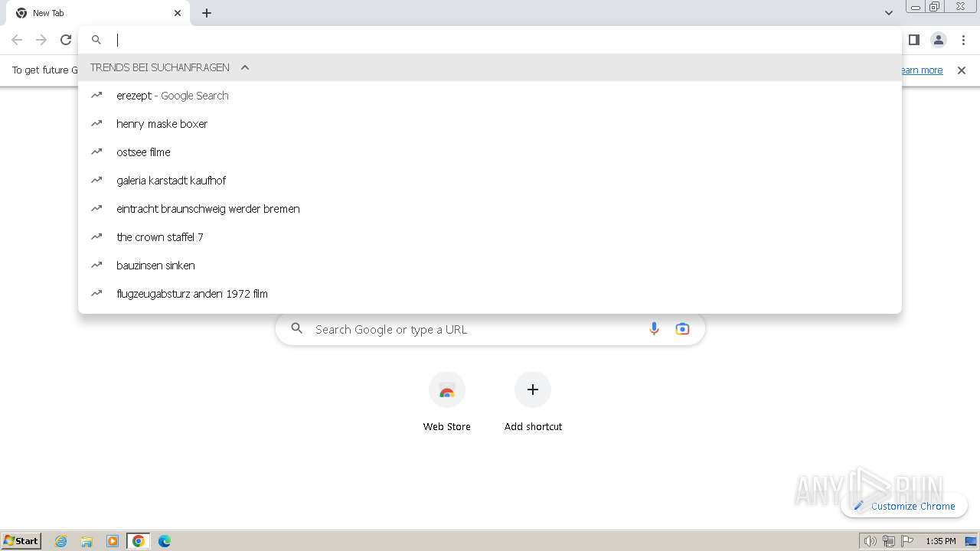Image resolution: width=980 pixels, height=551 pixels.
Task: Toggle the side panel icon
Action: click(x=913, y=40)
